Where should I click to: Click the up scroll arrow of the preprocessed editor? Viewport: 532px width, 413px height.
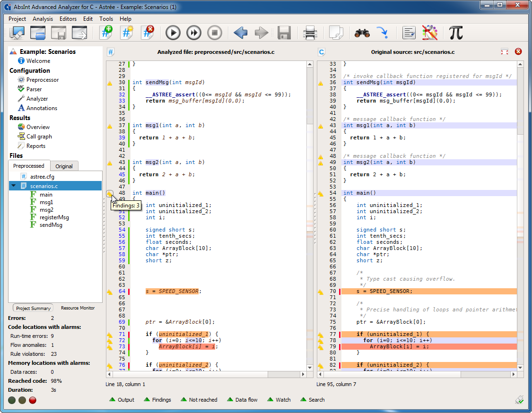tap(309, 64)
